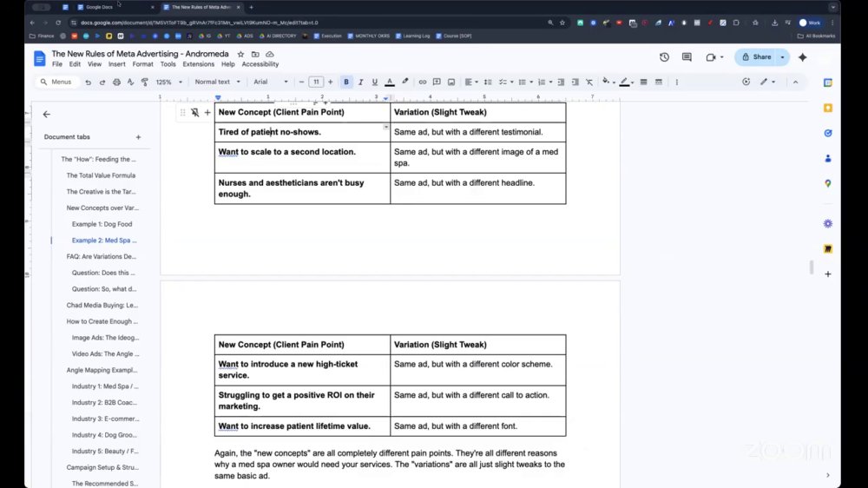Open the zoom level 125% dropdown
868x488 pixels.
[x=169, y=82]
